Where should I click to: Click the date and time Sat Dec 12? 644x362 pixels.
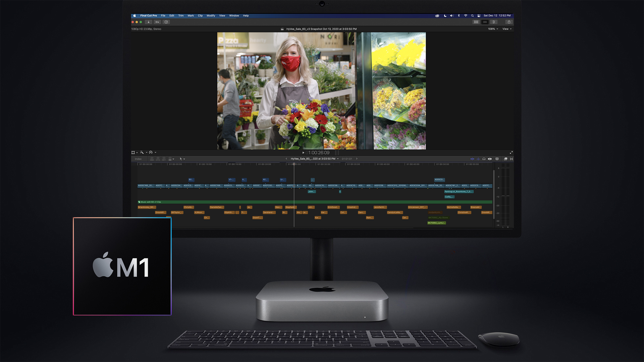[x=497, y=16]
